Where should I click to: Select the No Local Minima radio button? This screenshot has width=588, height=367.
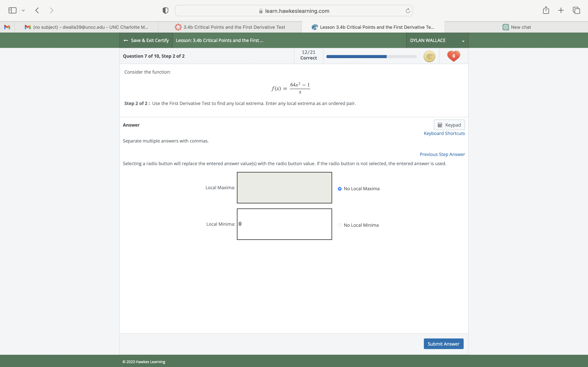point(340,225)
